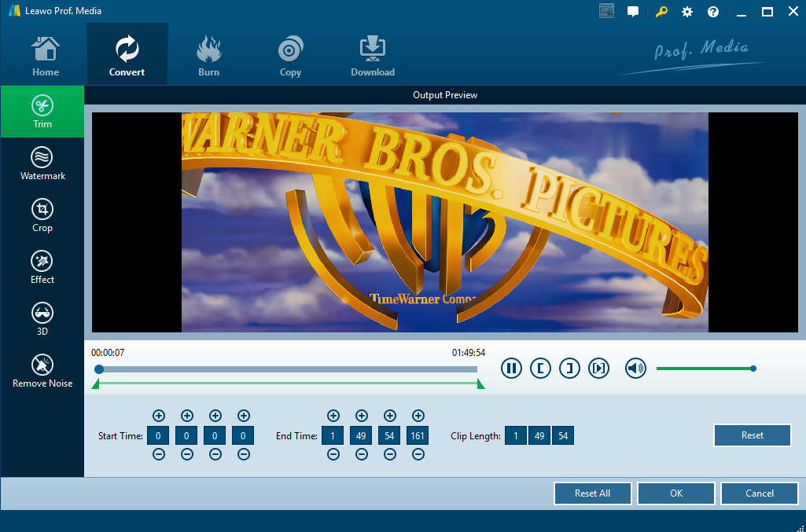Click the settings gear icon in title bar
Viewport: 806px width, 532px height.
pyautogui.click(x=687, y=12)
